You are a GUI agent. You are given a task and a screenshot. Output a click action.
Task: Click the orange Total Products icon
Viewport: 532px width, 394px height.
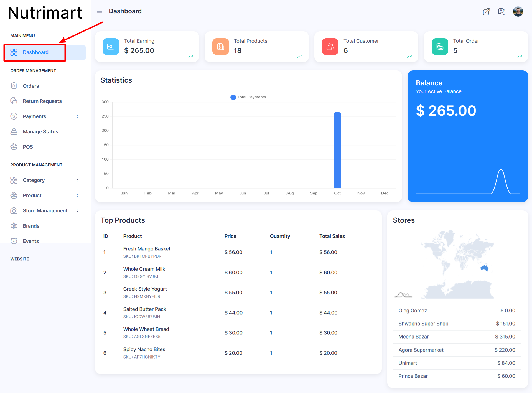(220, 47)
